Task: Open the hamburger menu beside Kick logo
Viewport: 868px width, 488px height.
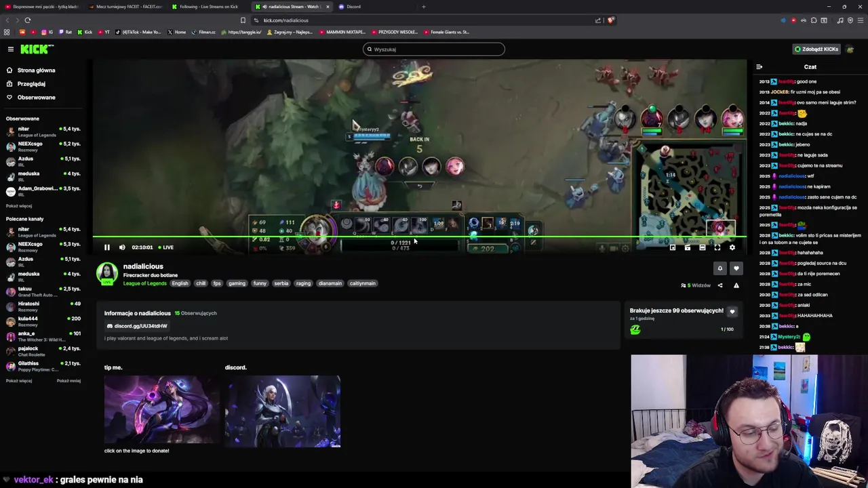Action: click(10, 49)
